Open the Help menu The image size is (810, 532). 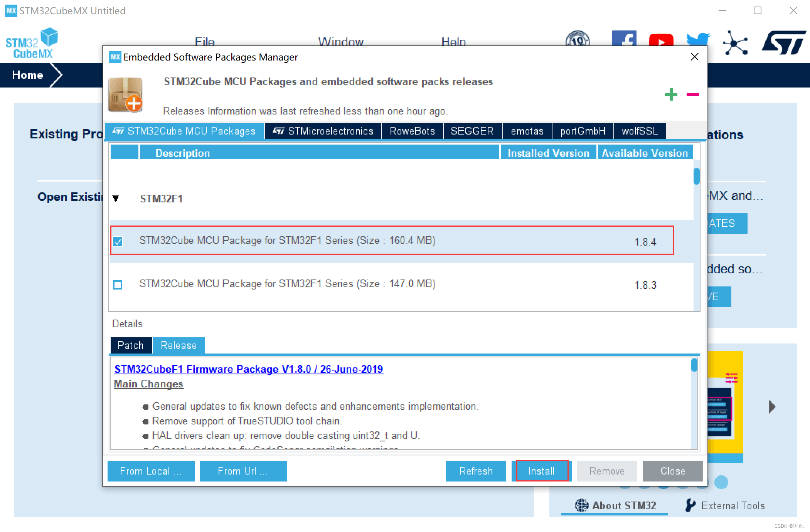coord(454,41)
